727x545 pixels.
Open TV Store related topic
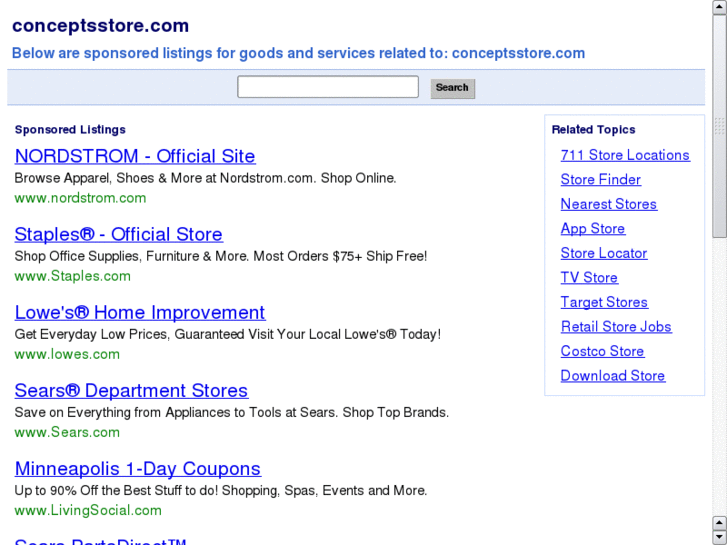coord(589,277)
